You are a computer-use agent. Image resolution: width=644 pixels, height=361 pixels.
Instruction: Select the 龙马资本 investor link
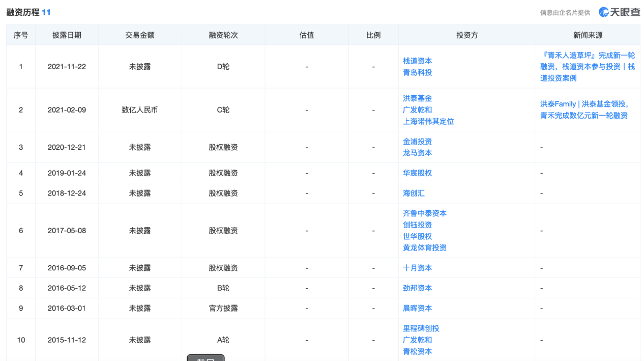[x=417, y=153]
